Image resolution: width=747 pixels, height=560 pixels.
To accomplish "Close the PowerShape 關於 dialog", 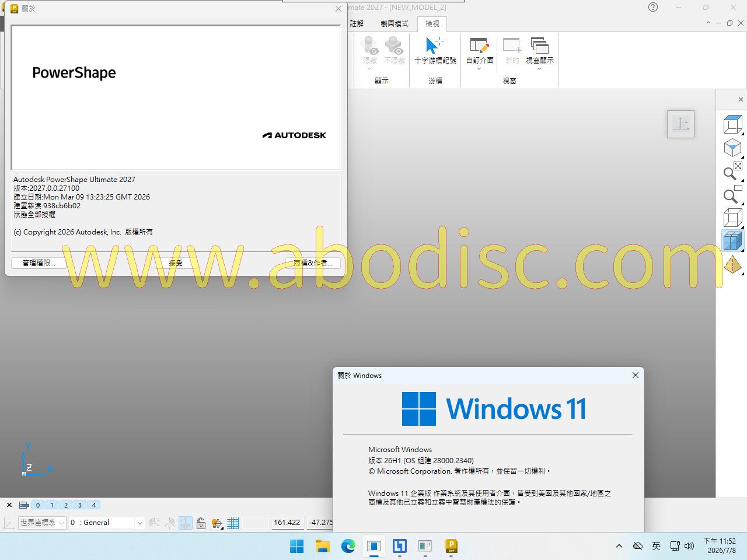I will (x=338, y=9).
